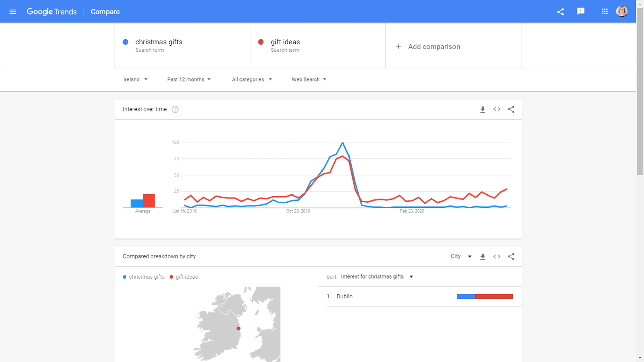The width and height of the screenshot is (644, 362).
Task: Open the Ireland region dropdown
Action: click(135, 79)
